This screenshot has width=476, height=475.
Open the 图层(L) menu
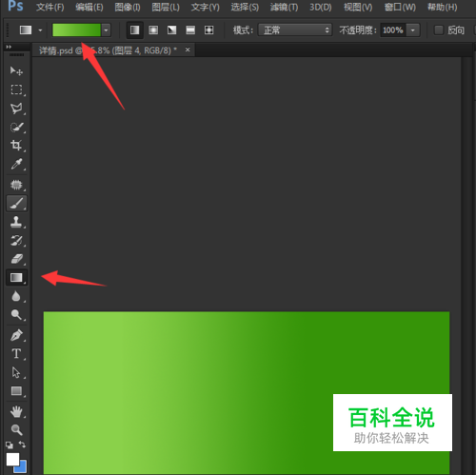tap(166, 7)
